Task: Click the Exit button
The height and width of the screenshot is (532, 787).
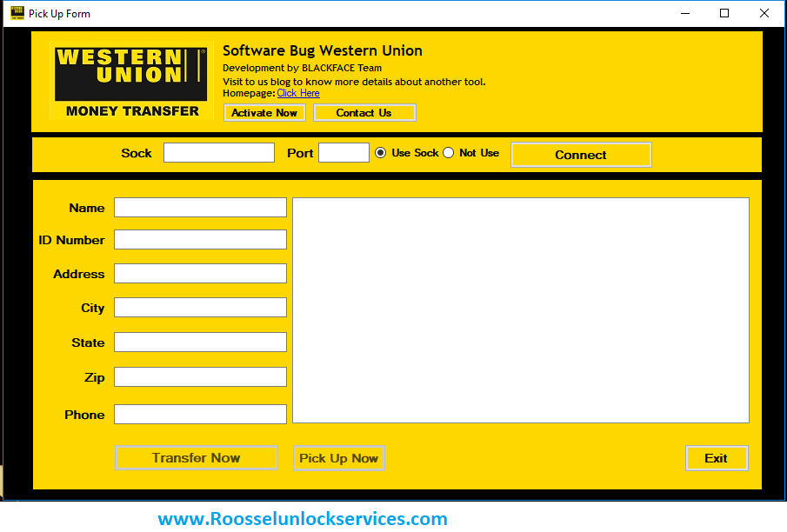Action: 717,458
